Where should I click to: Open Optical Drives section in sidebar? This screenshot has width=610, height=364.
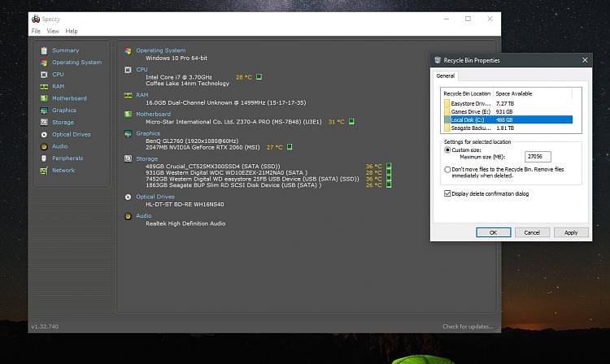72,134
